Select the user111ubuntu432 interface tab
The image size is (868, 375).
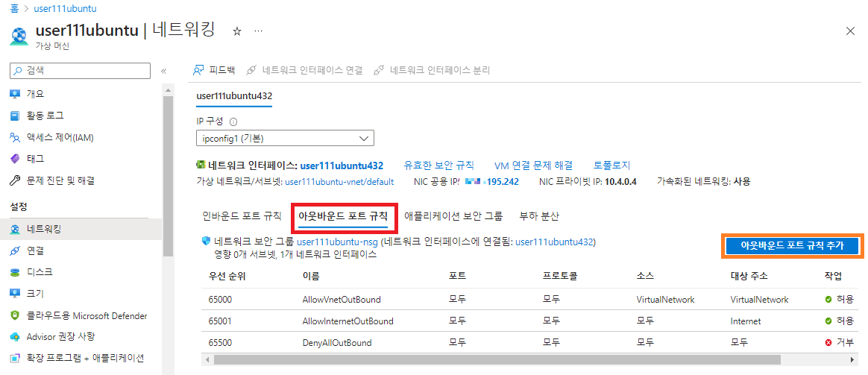point(234,96)
